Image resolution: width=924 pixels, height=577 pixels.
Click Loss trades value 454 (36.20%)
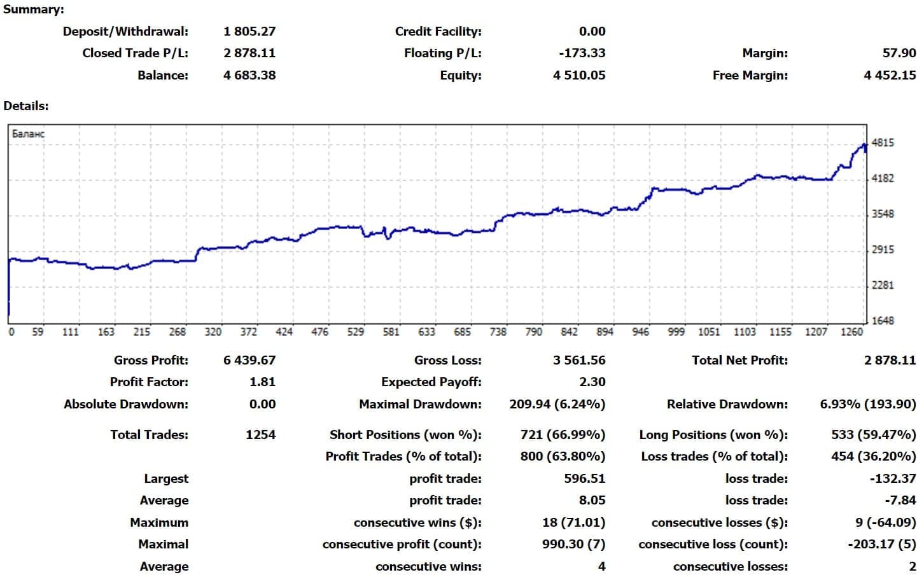874,456
